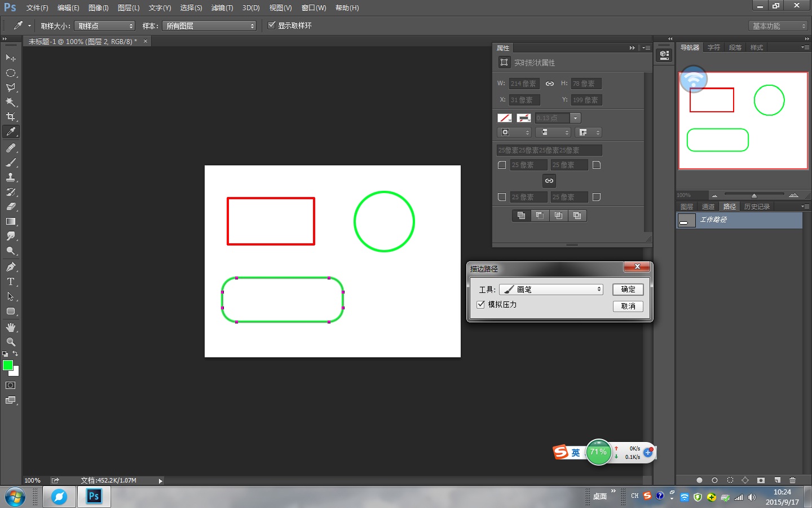Open the 样本 所有图层 dropdown

tap(209, 26)
